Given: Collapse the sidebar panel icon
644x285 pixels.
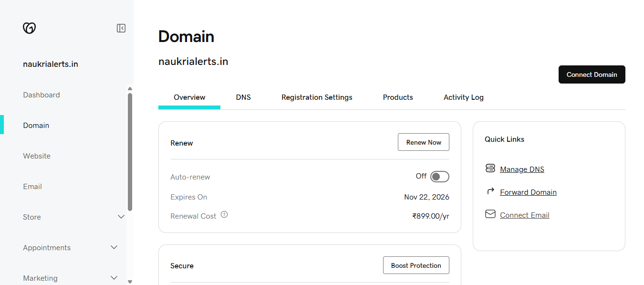Looking at the screenshot, I should point(121,28).
